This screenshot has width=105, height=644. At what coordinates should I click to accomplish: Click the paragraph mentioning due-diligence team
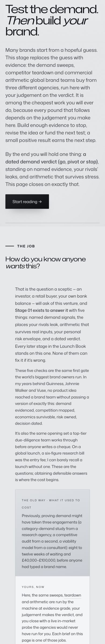(x=51, y=456)
